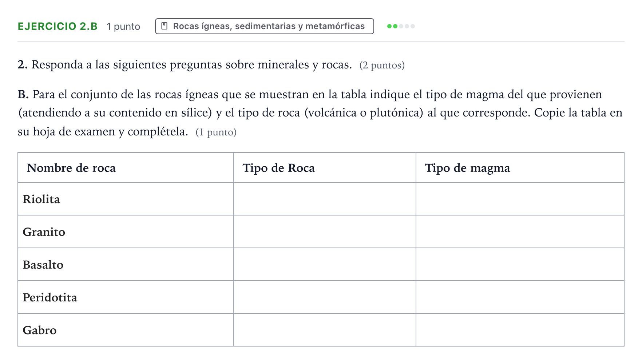Select Tipo de magma cell for Riolita
The image size is (642, 364).
tap(520, 199)
